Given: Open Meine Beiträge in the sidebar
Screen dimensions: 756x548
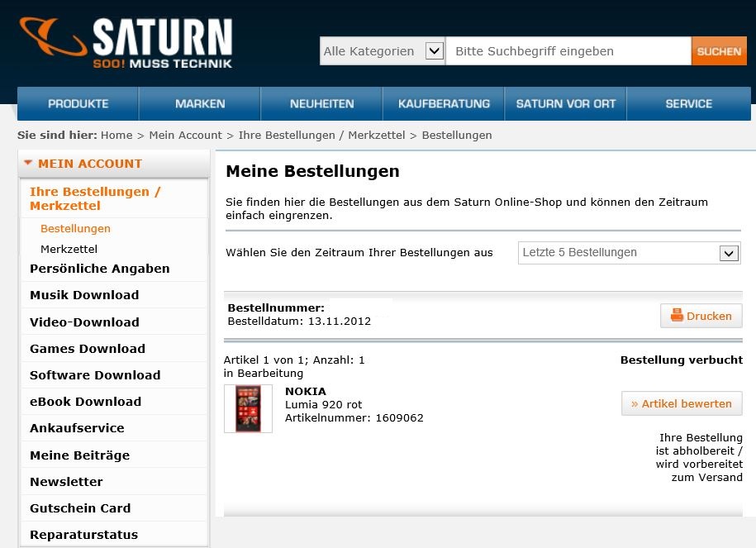Looking at the screenshot, I should tap(79, 455).
